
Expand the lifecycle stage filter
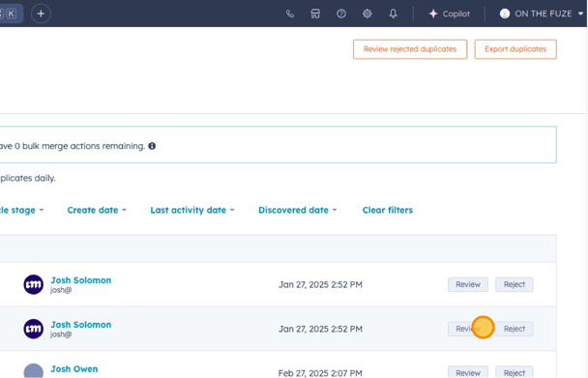click(x=21, y=210)
